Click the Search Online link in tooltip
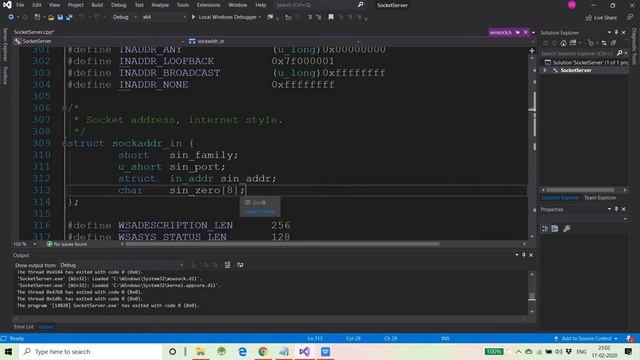640x360 pixels. click(260, 211)
